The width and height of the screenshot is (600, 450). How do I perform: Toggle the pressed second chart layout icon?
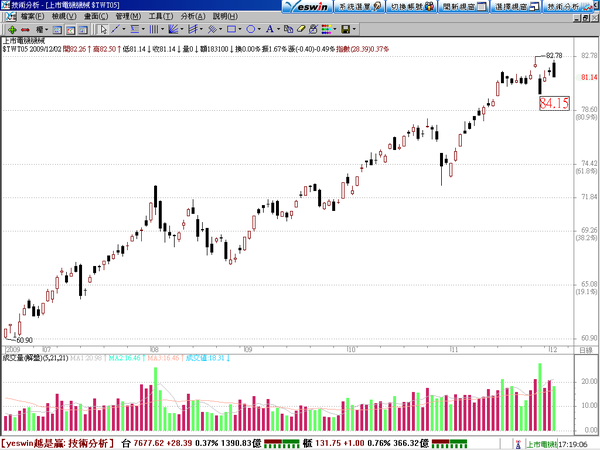click(x=70, y=30)
